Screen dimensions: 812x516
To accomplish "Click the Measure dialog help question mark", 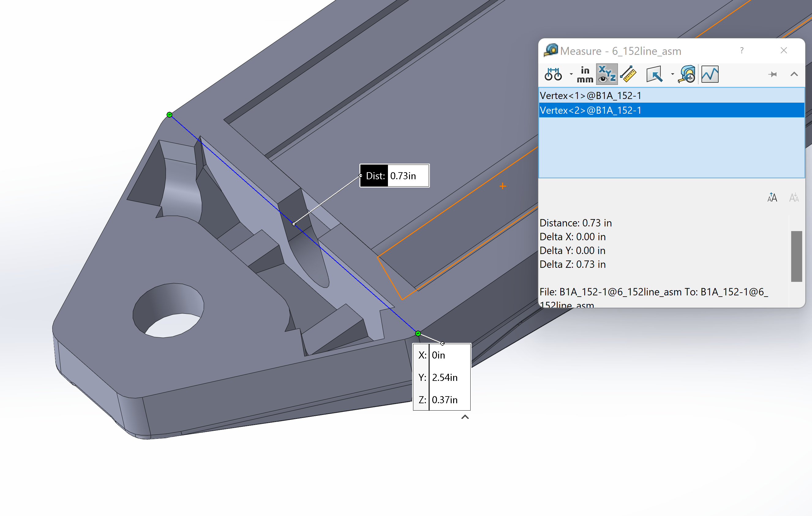I will (742, 51).
